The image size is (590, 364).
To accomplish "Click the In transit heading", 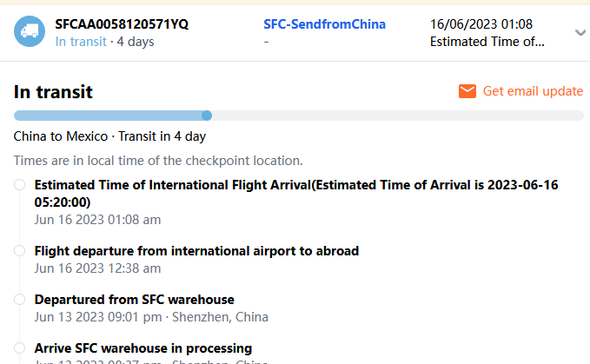I will click(x=53, y=92).
